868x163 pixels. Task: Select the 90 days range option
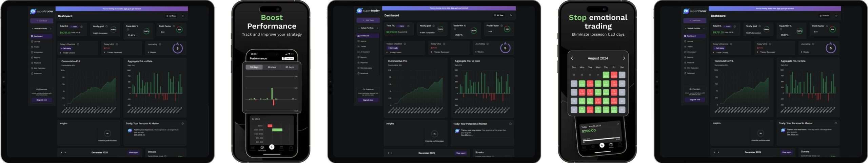(x=289, y=67)
